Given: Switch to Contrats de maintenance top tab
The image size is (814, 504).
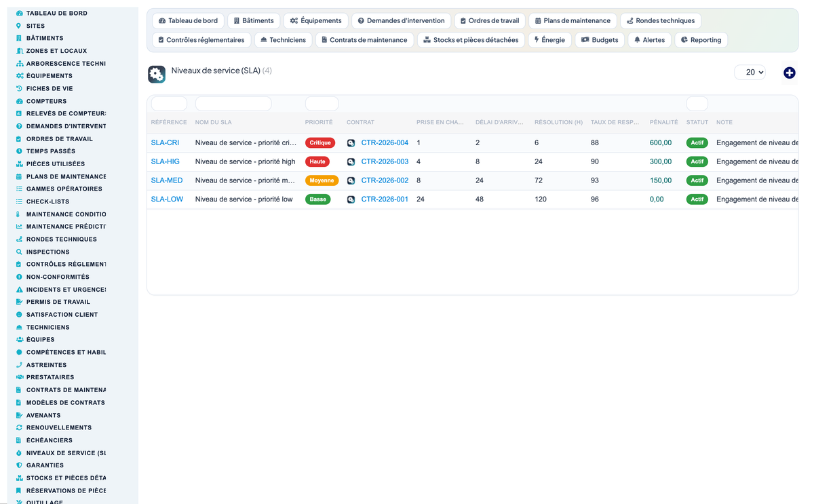Looking at the screenshot, I should pyautogui.click(x=365, y=40).
